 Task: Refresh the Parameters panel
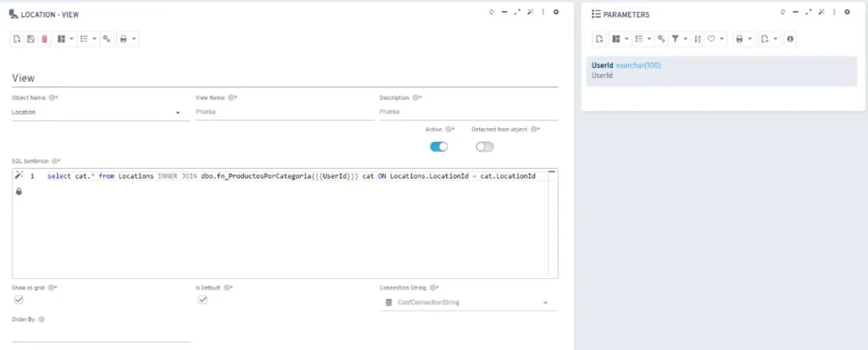coord(782,12)
